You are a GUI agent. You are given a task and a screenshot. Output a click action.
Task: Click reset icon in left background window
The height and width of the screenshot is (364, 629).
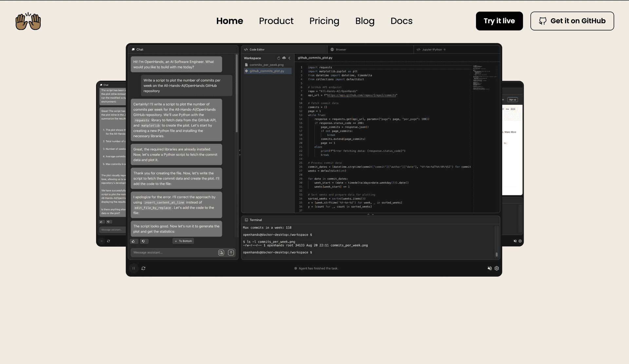point(108,241)
